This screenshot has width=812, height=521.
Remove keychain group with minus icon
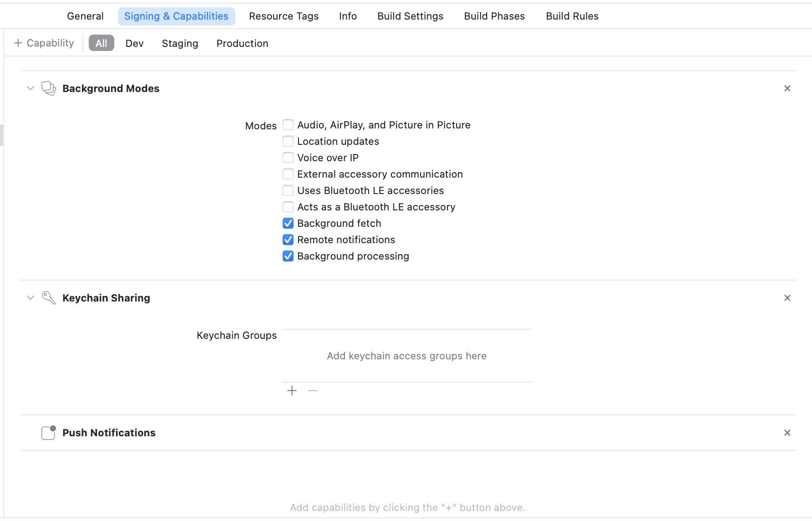click(313, 391)
